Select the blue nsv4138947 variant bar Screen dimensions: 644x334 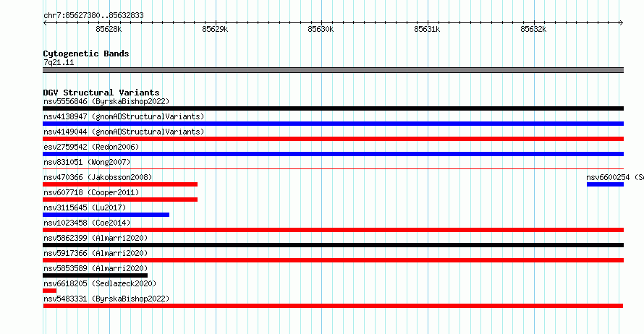pos(333,124)
